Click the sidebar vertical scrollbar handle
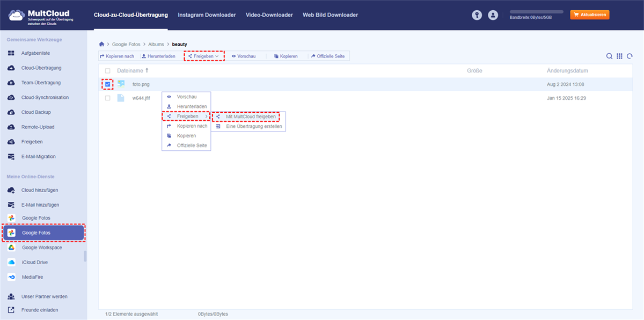This screenshot has height=320, width=644. point(85,256)
